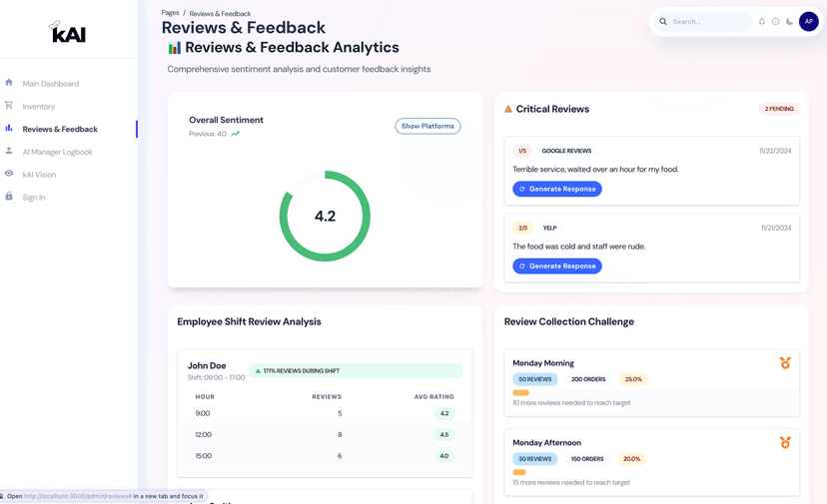Image resolution: width=827 pixels, height=504 pixels.
Task: Click the AI Manager Logbook person icon
Action: (x=9, y=152)
